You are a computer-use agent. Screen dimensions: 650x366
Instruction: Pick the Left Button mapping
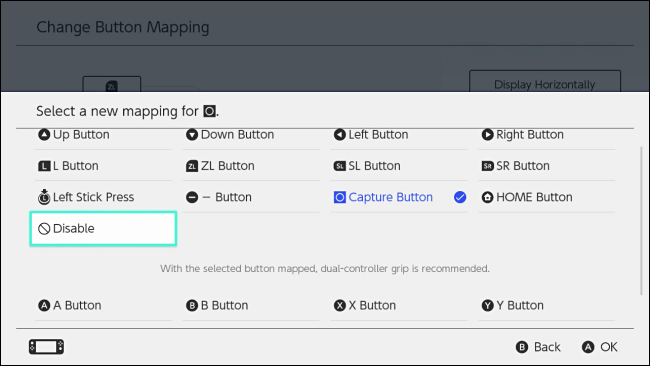[398, 135]
